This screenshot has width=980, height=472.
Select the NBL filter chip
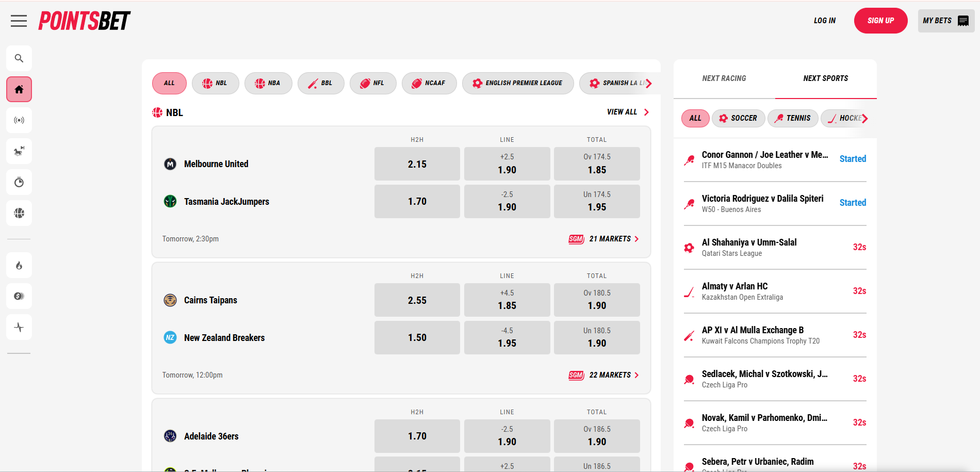point(216,83)
